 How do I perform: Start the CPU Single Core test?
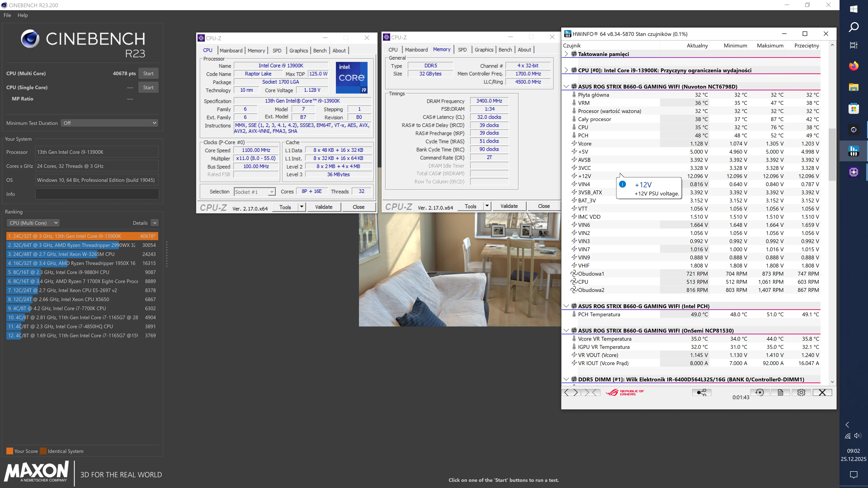click(x=148, y=87)
